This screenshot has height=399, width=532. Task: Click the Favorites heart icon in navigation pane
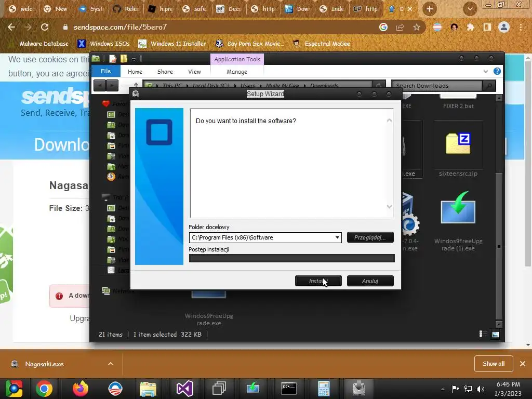(106, 103)
